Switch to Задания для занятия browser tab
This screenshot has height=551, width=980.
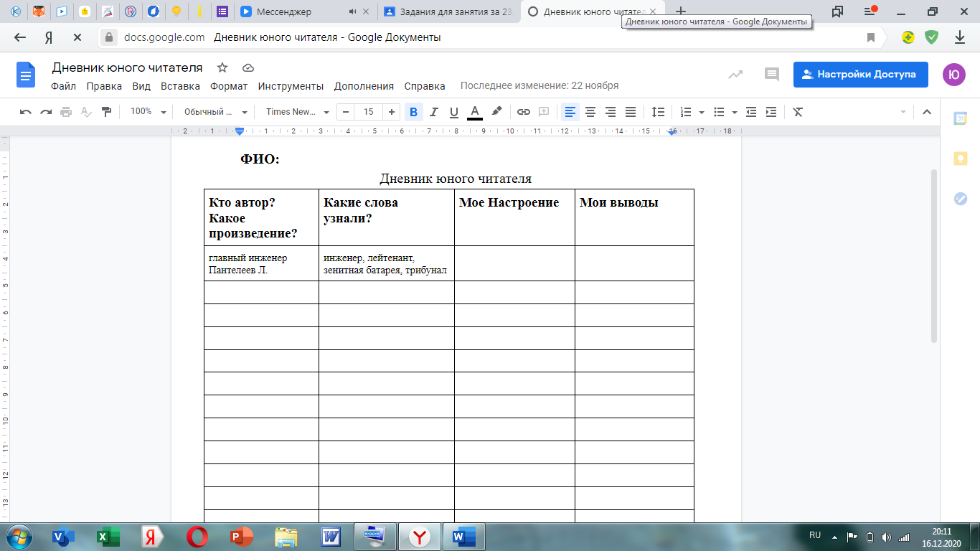[x=448, y=11]
